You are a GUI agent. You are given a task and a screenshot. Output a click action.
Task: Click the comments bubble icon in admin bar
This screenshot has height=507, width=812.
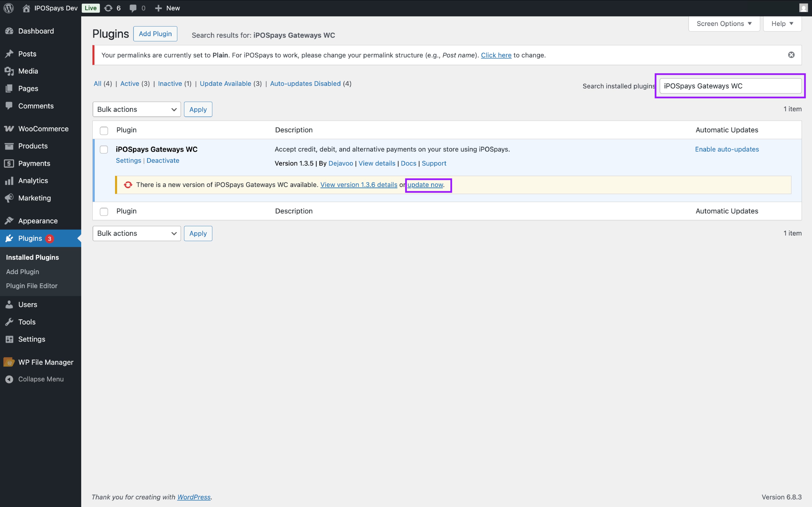coord(133,8)
